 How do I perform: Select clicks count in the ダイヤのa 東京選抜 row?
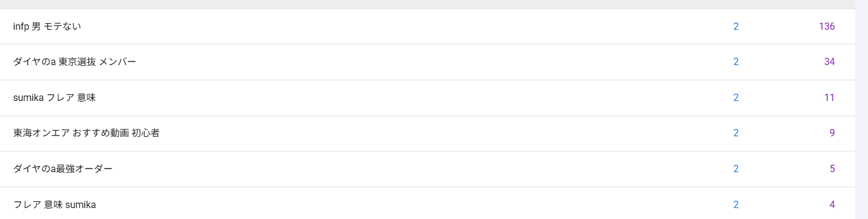736,61
